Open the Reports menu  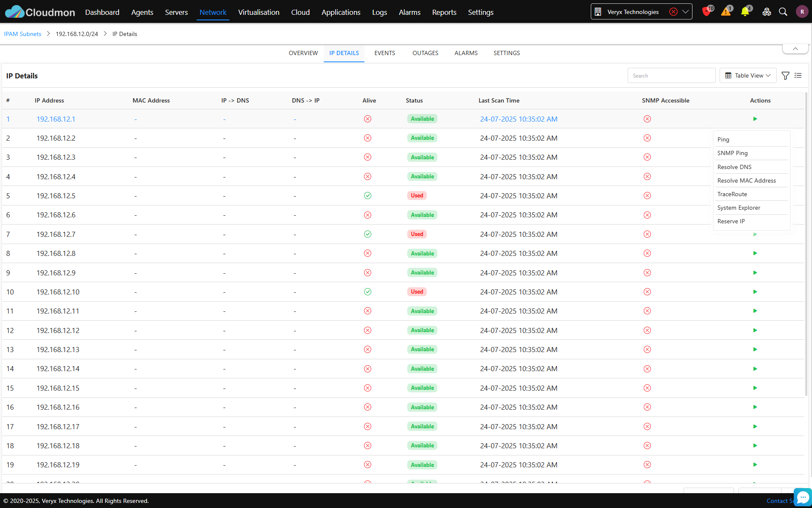point(444,12)
